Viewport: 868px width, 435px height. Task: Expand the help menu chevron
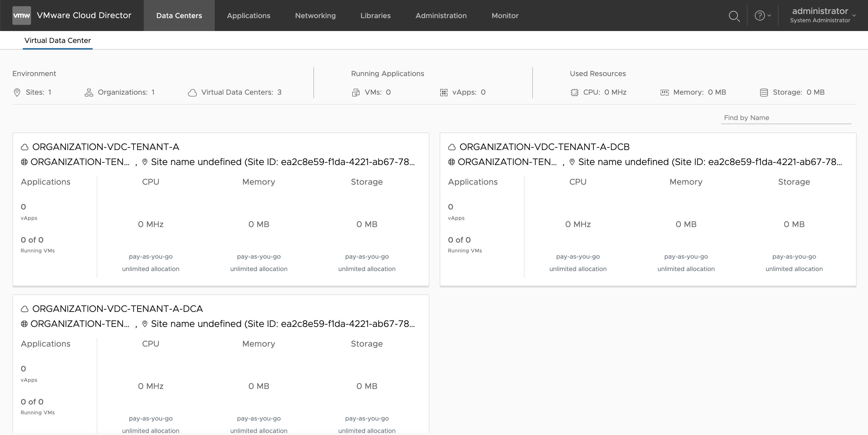[769, 16]
